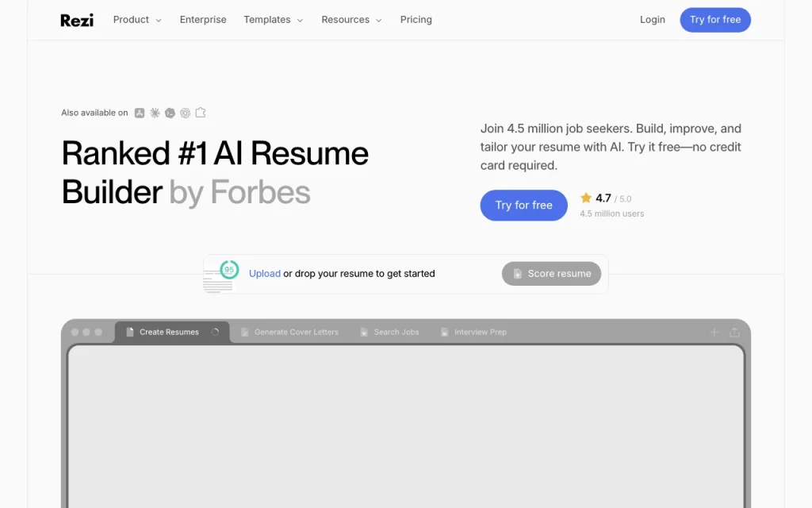Click the Upload link
Image resolution: width=812 pixels, height=508 pixels.
tap(265, 274)
